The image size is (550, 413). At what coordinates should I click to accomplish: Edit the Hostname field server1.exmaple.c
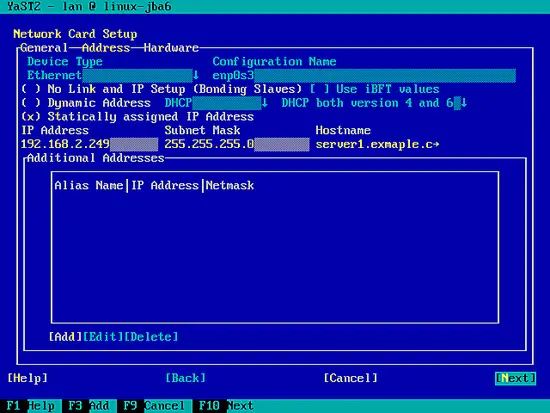377,144
